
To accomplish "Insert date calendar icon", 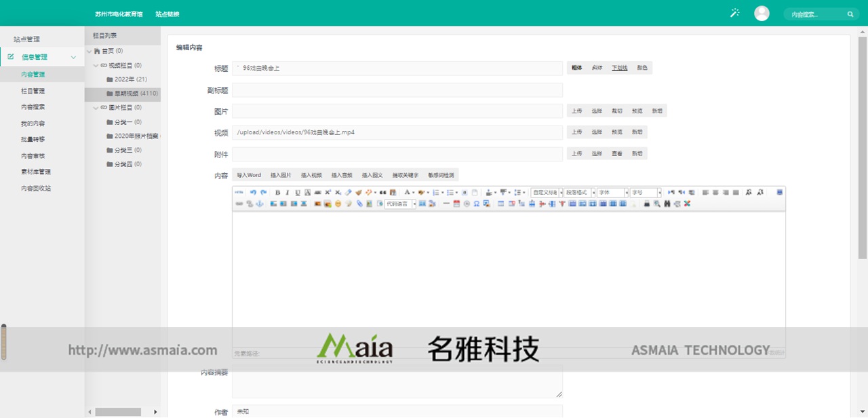I will click(456, 204).
